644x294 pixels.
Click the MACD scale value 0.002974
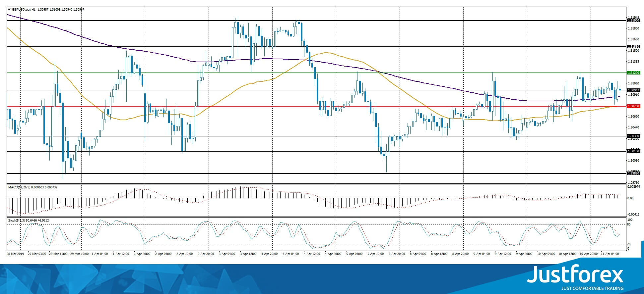[634, 187]
